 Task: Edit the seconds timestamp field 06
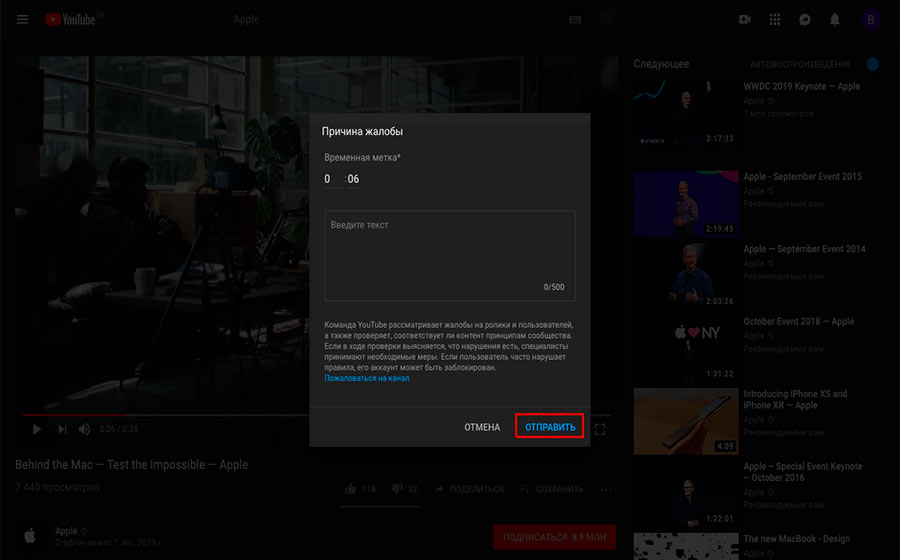coord(353,179)
